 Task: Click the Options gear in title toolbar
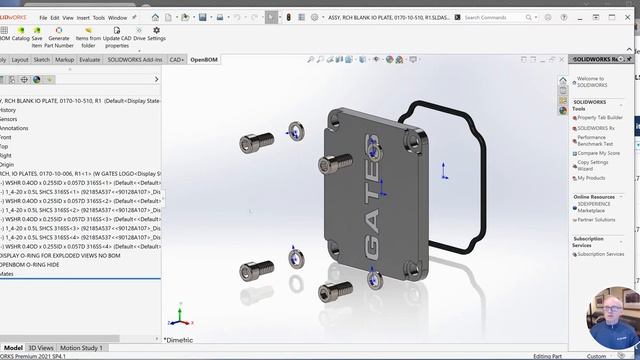click(x=314, y=18)
